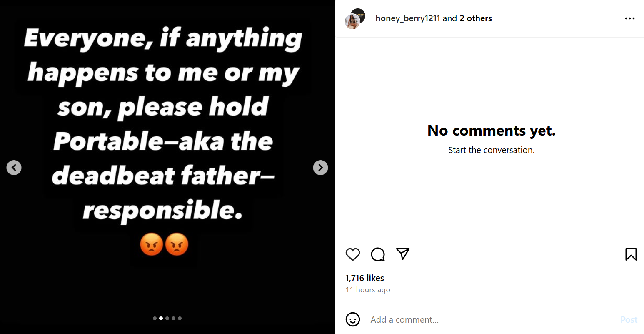Share the post via paper plane icon
The width and height of the screenshot is (644, 334).
coord(403,254)
